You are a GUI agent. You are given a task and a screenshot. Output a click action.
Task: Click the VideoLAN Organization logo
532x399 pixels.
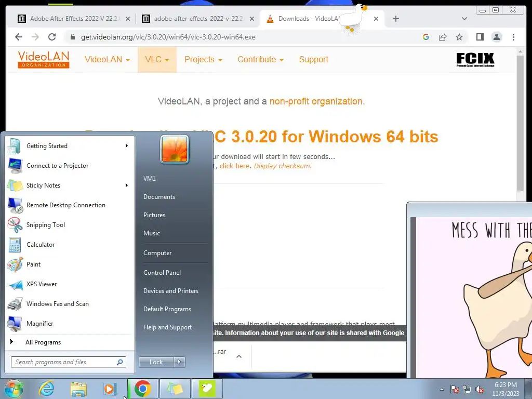pyautogui.click(x=44, y=59)
